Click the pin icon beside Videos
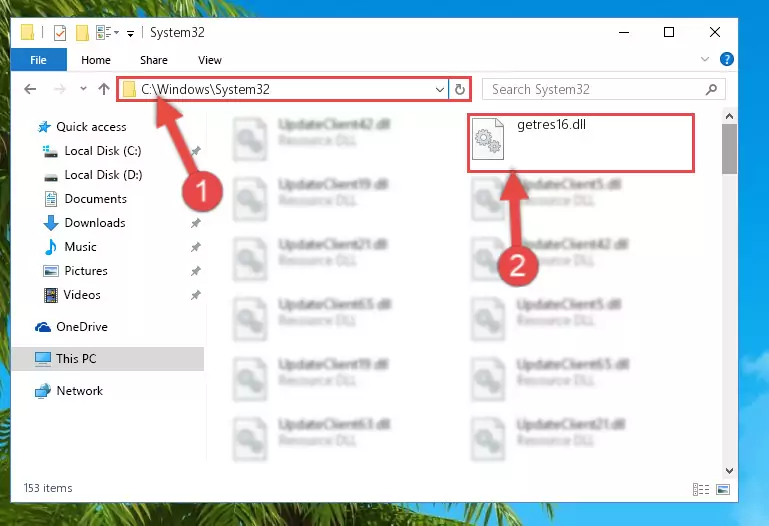The height and width of the screenshot is (526, 769). click(196, 295)
